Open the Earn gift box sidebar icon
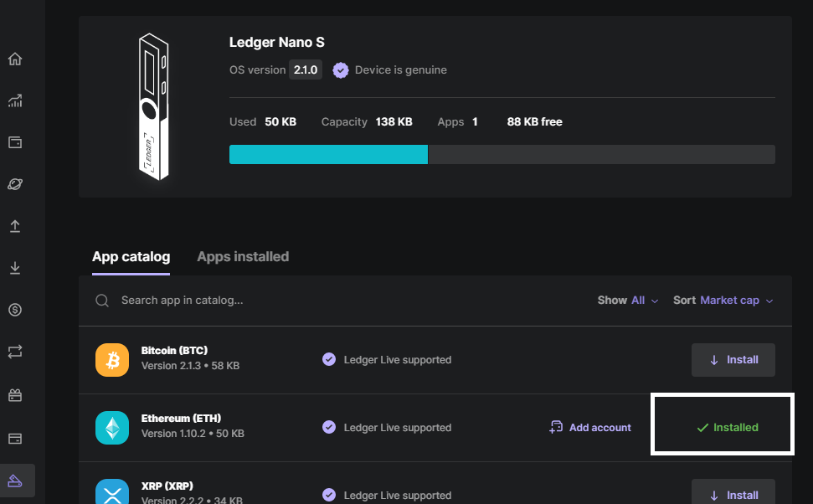This screenshot has height=504, width=813. tap(15, 396)
